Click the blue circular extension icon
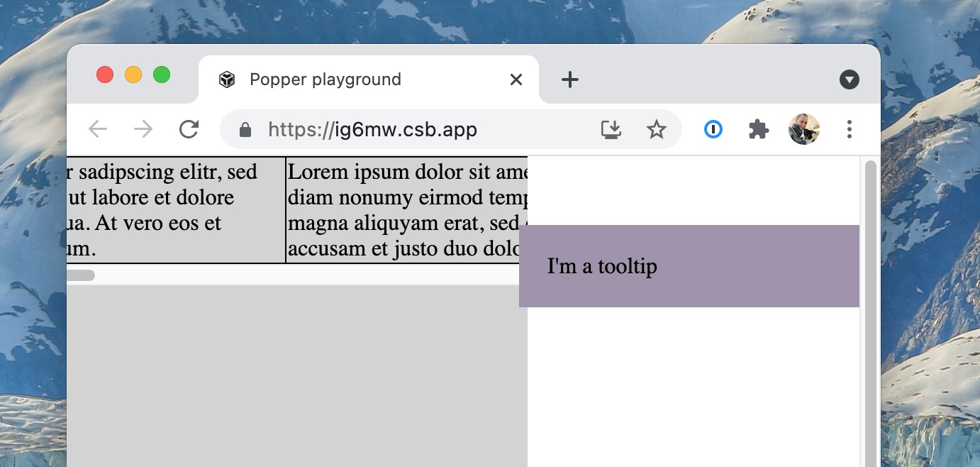 tap(713, 129)
